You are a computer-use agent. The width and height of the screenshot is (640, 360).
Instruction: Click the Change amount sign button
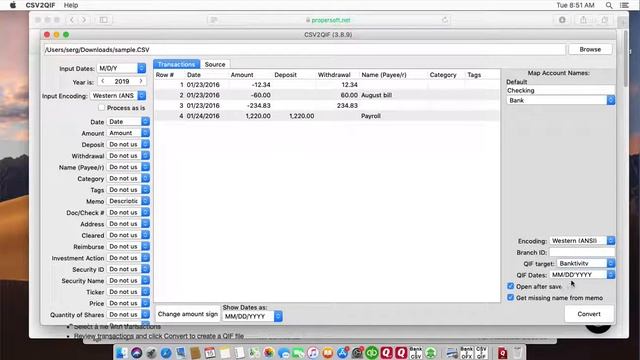pyautogui.click(x=188, y=314)
